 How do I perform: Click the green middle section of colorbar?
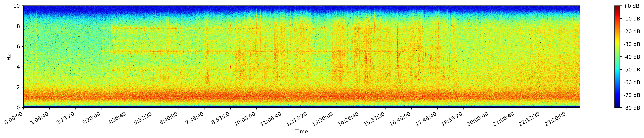617,57
